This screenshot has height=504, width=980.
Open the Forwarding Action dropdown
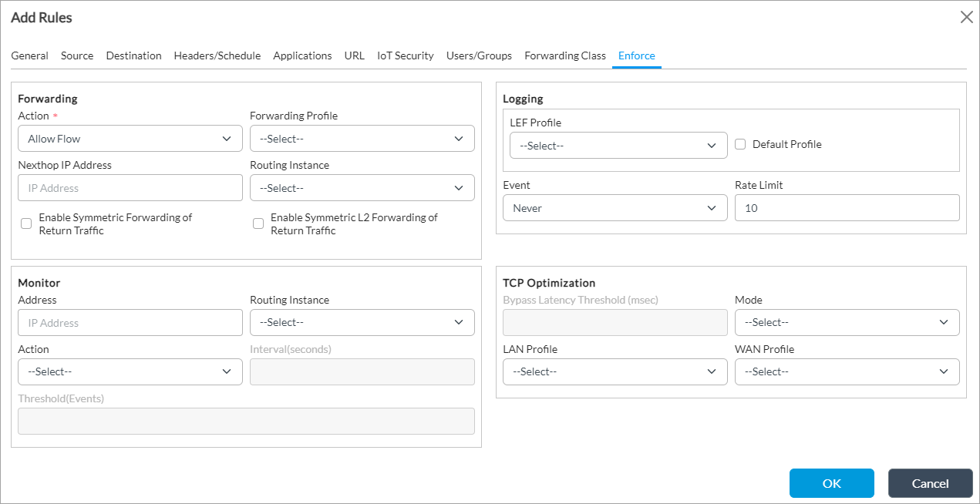pyautogui.click(x=130, y=139)
